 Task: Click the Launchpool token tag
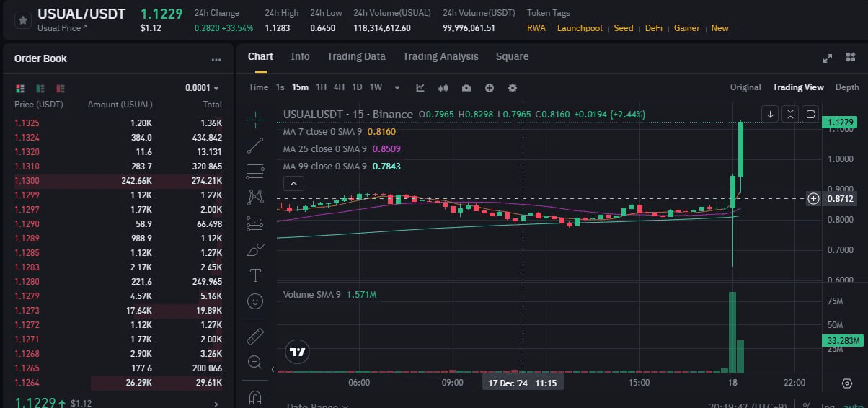pos(580,28)
